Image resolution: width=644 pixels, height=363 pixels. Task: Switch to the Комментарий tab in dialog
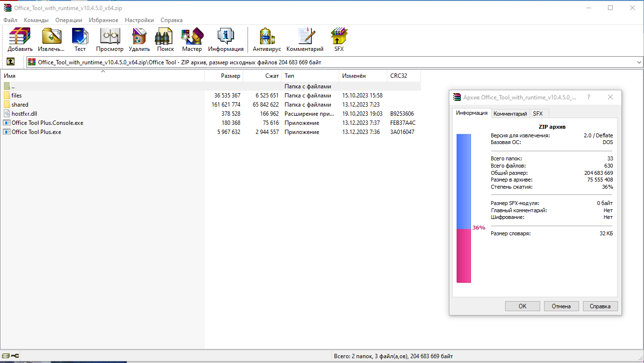coord(510,113)
